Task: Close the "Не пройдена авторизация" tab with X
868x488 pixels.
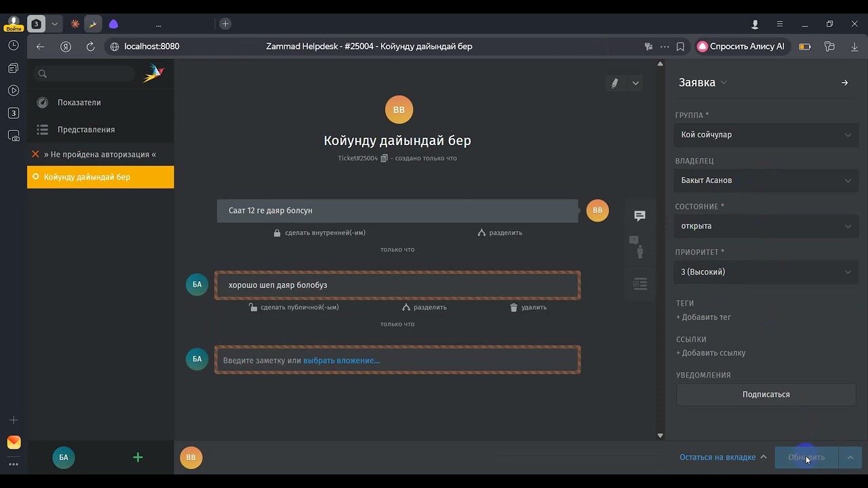Action: (x=36, y=155)
